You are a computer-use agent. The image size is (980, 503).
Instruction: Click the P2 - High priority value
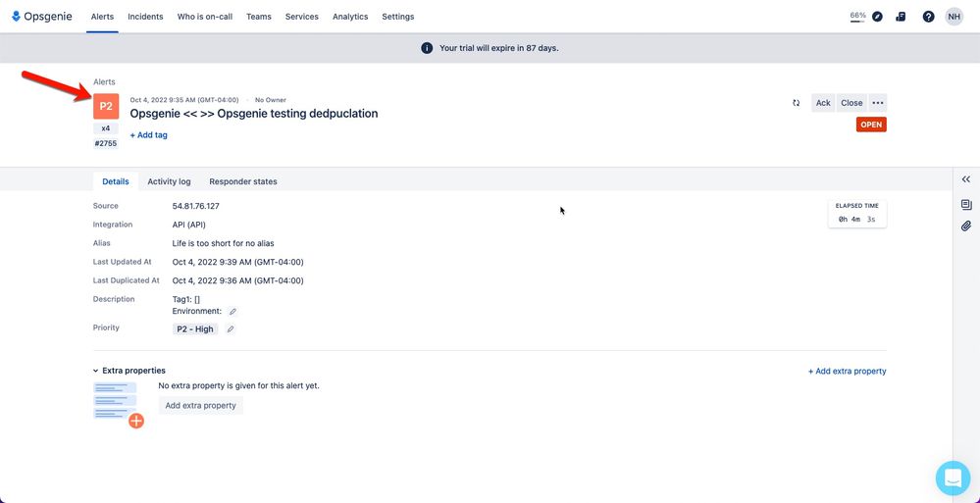click(x=195, y=329)
